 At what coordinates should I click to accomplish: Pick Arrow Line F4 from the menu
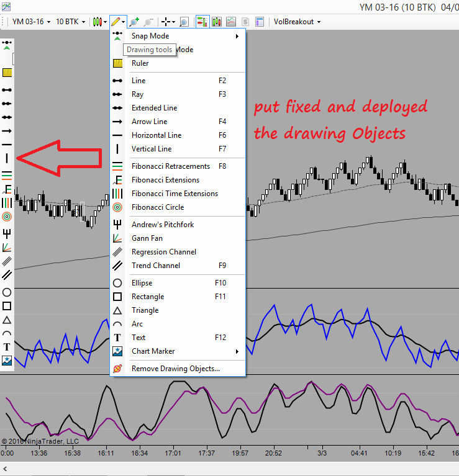(178, 122)
